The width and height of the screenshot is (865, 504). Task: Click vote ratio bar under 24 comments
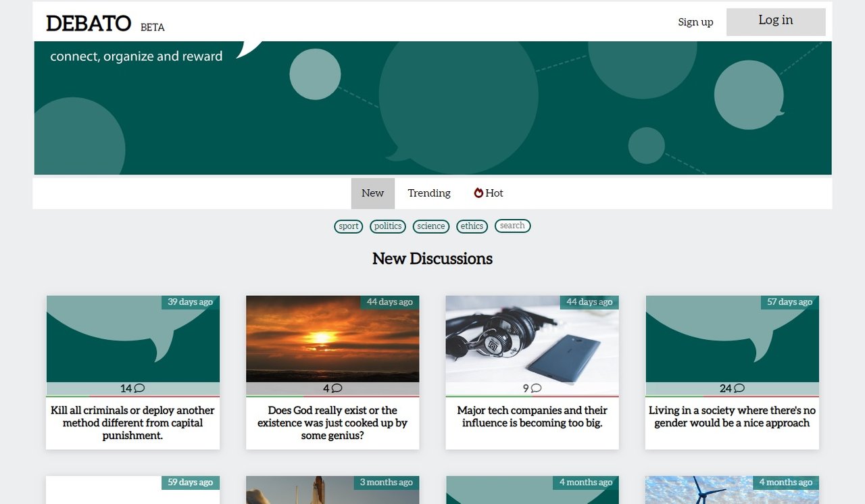tap(733, 397)
